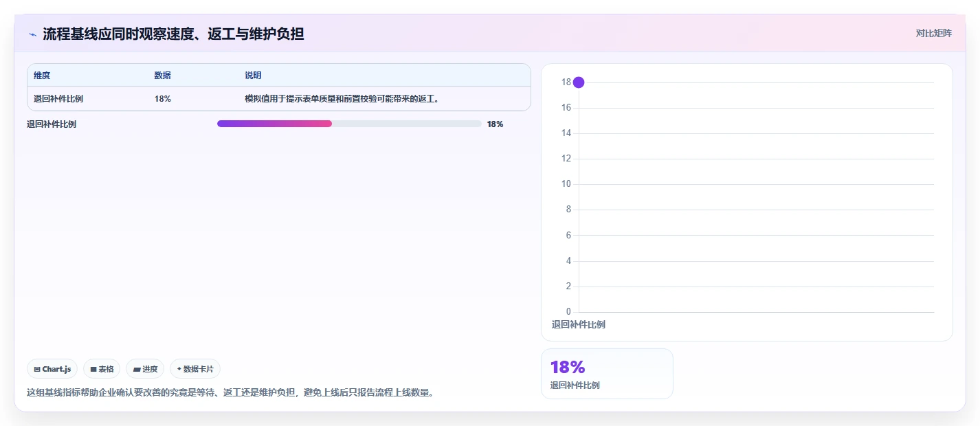Click 退回补件比例 label beside the progress bar
The width and height of the screenshot is (980, 426).
[52, 124]
